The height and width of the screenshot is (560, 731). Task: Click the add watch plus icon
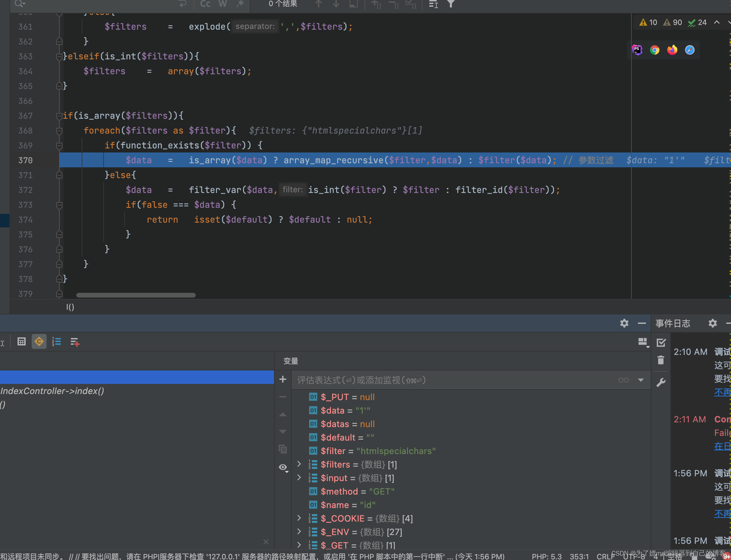point(283,380)
